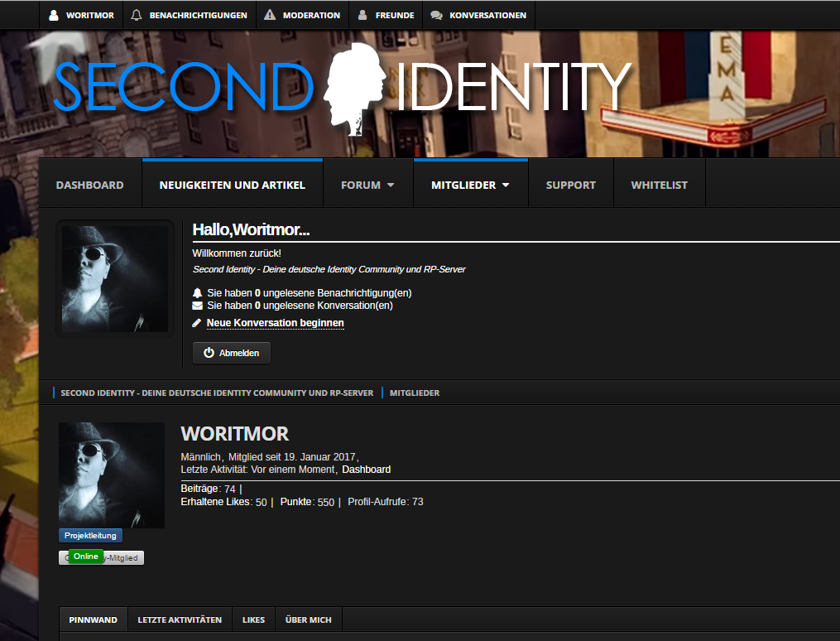Click the Mitglieder breadcrumb link

tap(415, 393)
